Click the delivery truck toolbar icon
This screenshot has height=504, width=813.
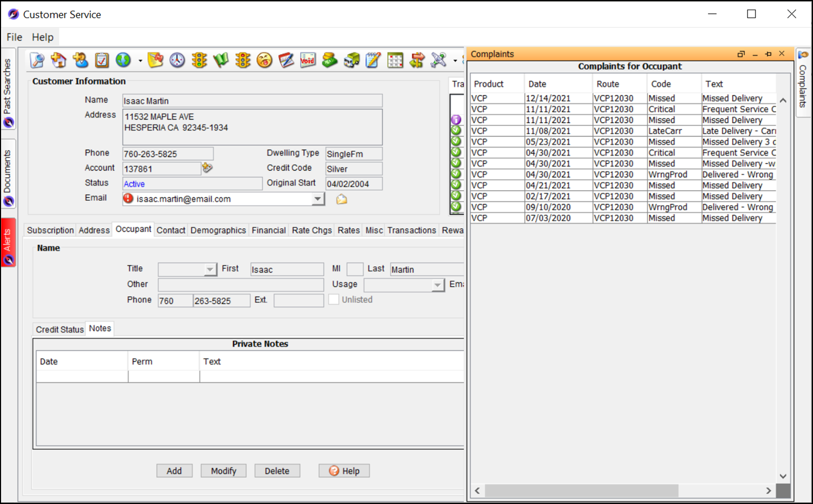351,61
